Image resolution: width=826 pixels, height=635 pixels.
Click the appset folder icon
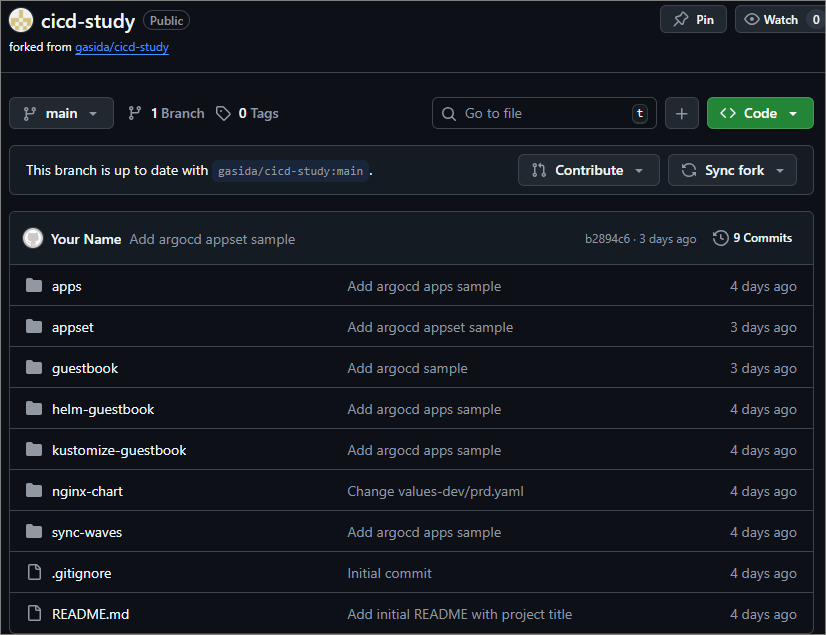pyautogui.click(x=34, y=327)
